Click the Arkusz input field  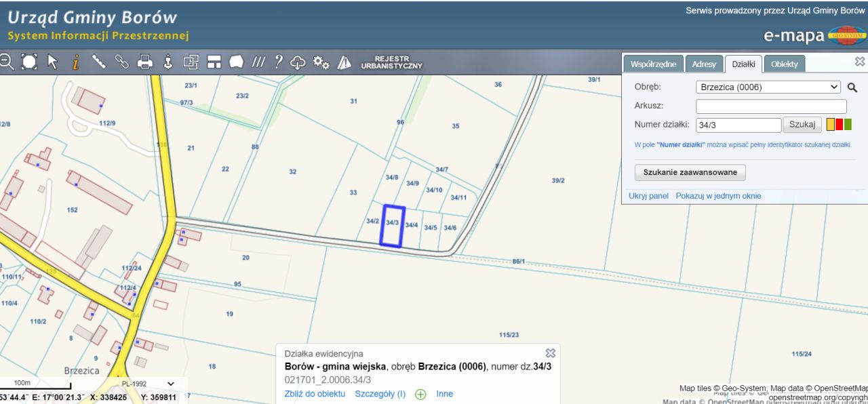pos(771,106)
